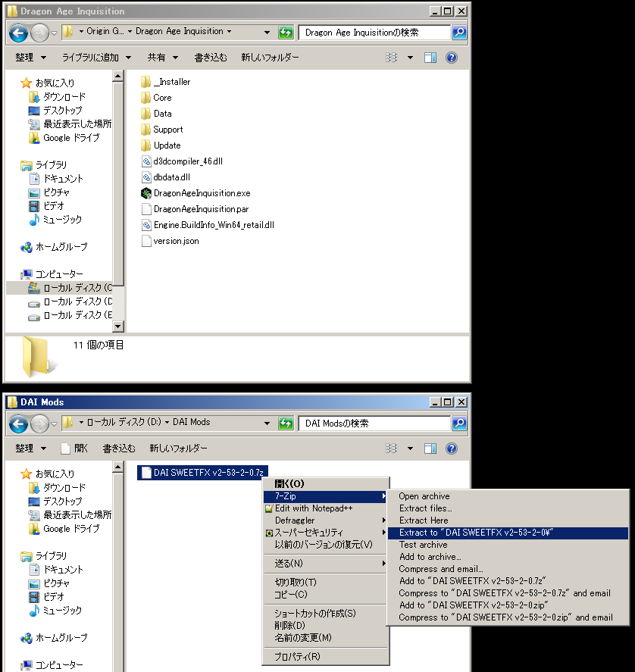Click 書き込む in Dragon Age Inquisition toolbar

pos(211,58)
